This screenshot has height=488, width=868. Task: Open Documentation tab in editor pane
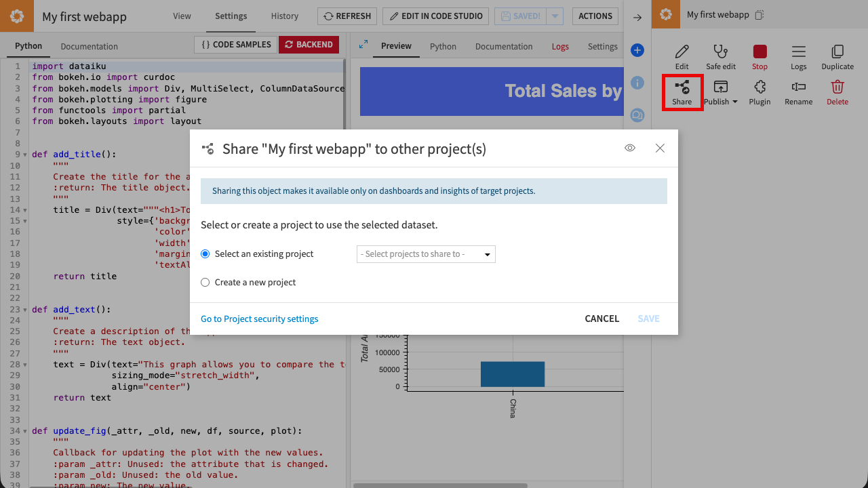(89, 46)
